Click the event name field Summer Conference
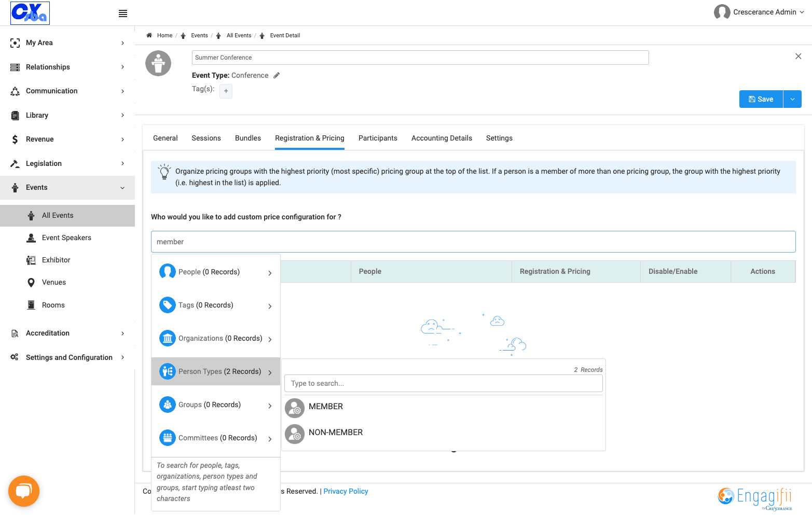 tap(420, 58)
